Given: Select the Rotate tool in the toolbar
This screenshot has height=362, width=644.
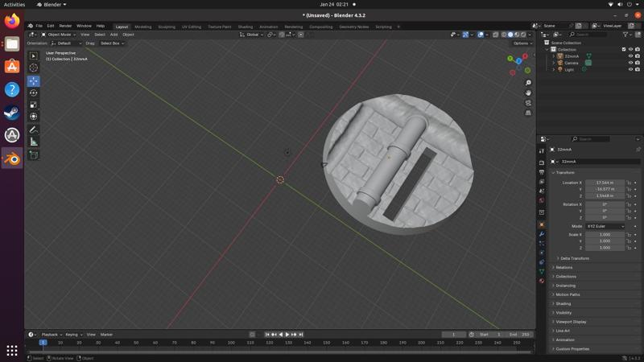Looking at the screenshot, I should (34, 93).
